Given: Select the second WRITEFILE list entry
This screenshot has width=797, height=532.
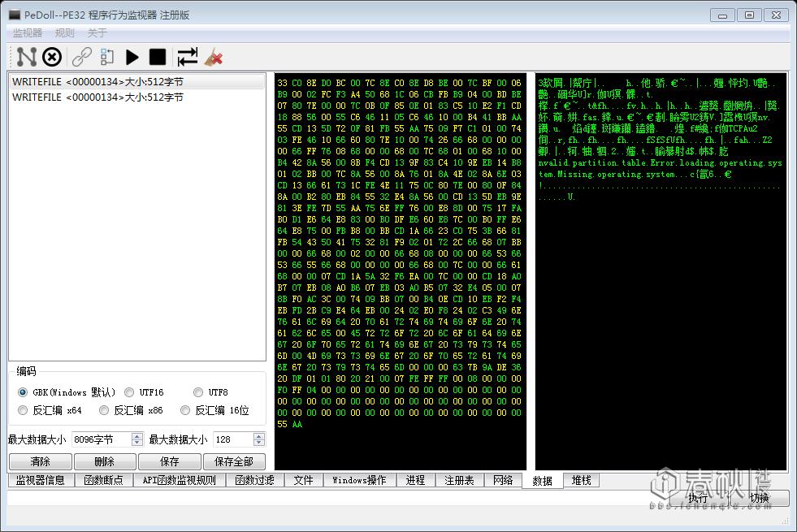Looking at the screenshot, I should tap(97, 97).
